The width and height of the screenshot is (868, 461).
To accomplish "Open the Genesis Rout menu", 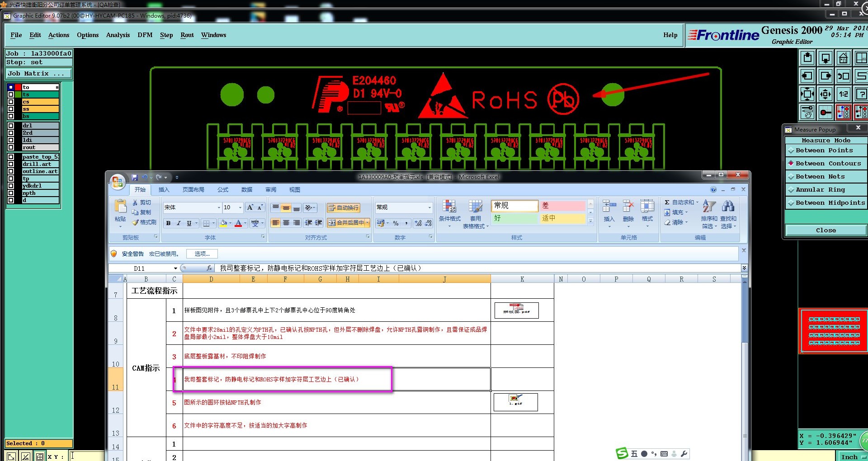I will point(187,35).
